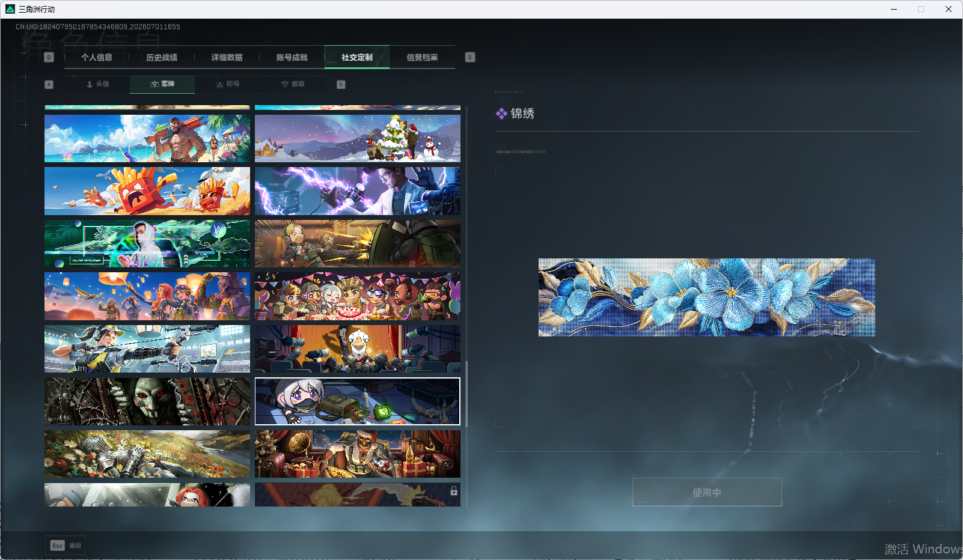Select the archer in stadium banner

pyautogui.click(x=147, y=349)
